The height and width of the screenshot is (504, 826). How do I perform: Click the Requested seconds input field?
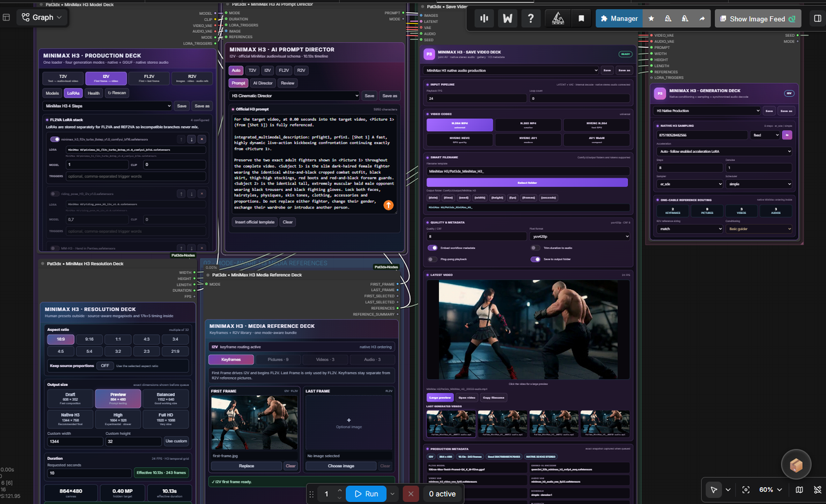click(88, 472)
